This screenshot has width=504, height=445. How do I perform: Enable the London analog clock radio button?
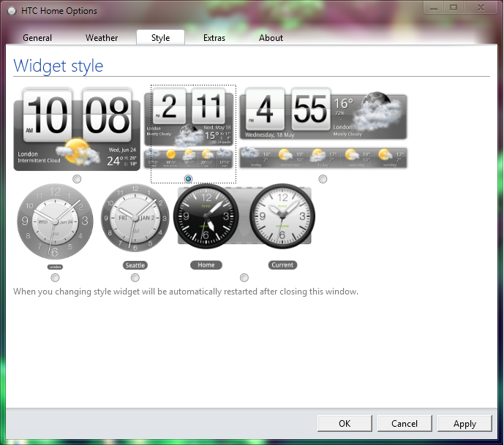pos(55,278)
